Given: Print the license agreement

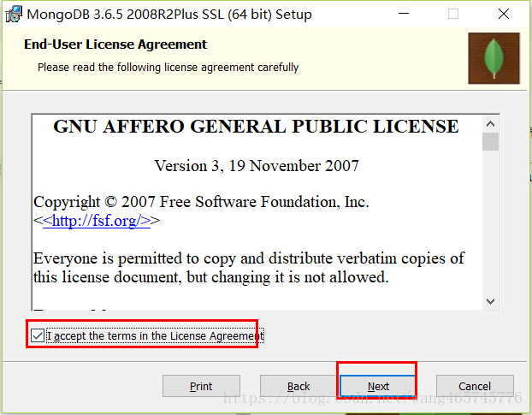Looking at the screenshot, I should tap(201, 386).
